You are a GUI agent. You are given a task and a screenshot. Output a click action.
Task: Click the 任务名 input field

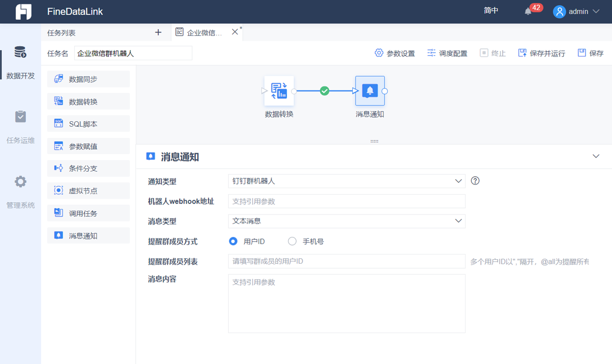[x=133, y=53]
